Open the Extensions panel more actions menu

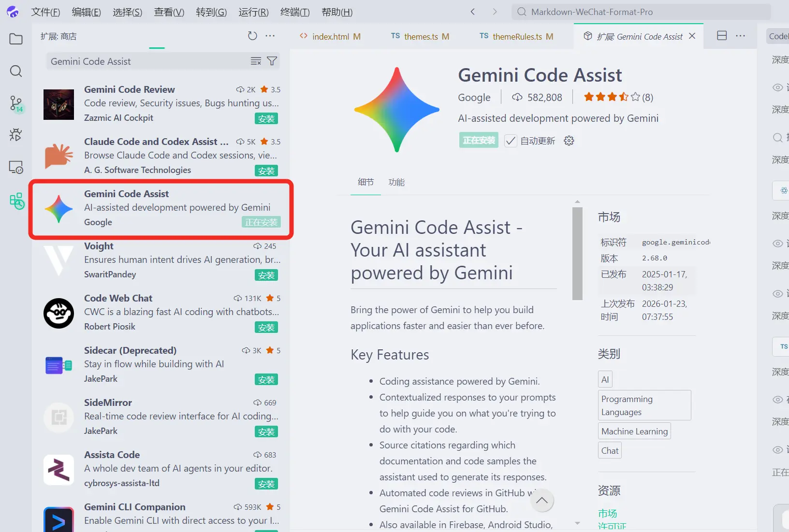pyautogui.click(x=270, y=36)
